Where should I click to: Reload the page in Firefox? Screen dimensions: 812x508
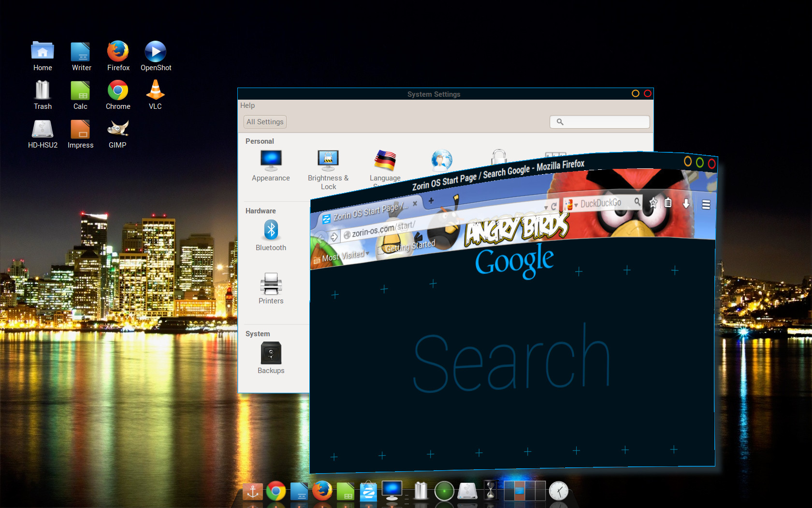[554, 207]
